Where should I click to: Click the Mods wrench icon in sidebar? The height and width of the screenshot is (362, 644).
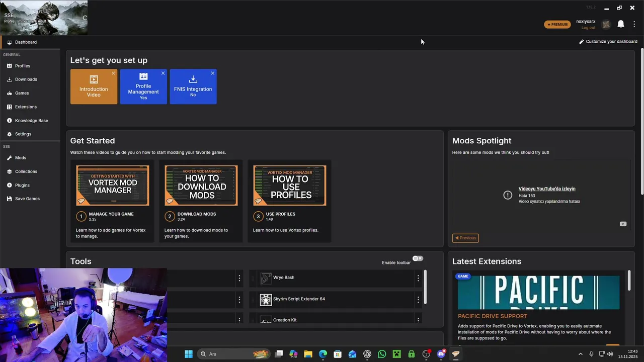tap(10, 158)
